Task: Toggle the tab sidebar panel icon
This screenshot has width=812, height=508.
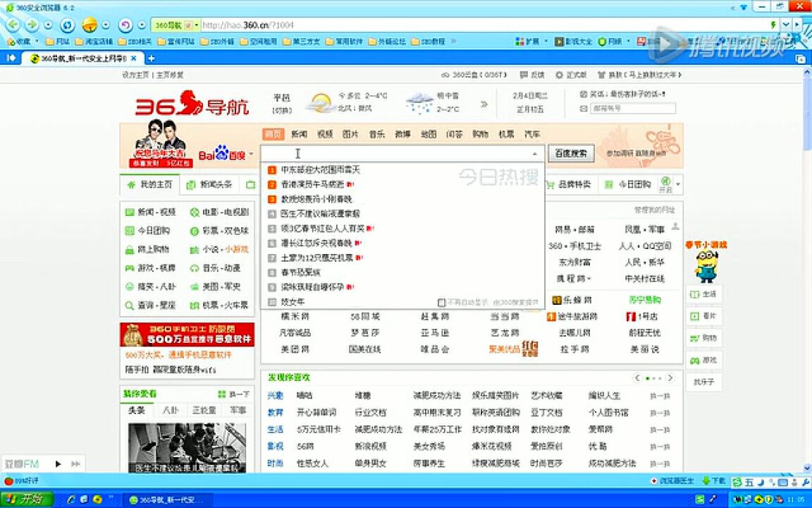Action: pos(11,58)
